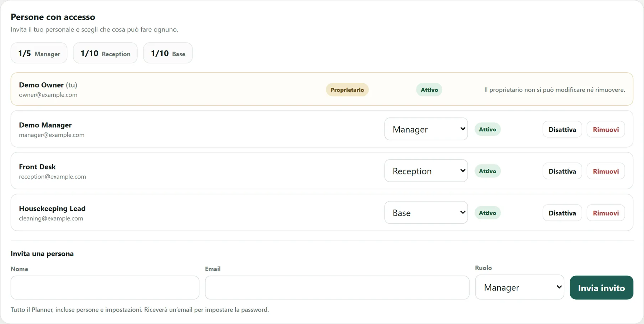Remove Housekeeping Lead with Rimuovi
The width and height of the screenshot is (644, 324).
pyautogui.click(x=606, y=213)
